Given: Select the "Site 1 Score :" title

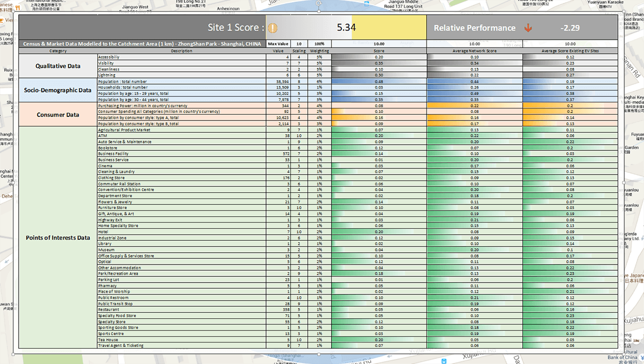Looking at the screenshot, I should [236, 28].
